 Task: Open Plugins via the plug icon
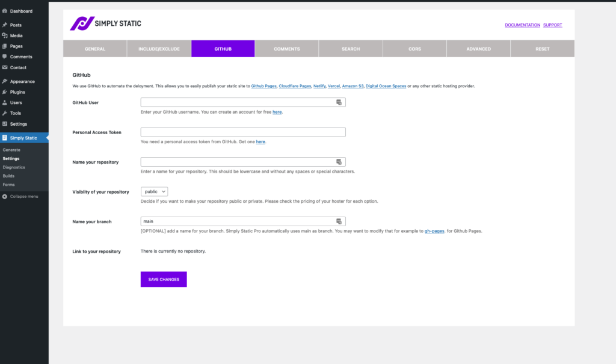(6, 92)
